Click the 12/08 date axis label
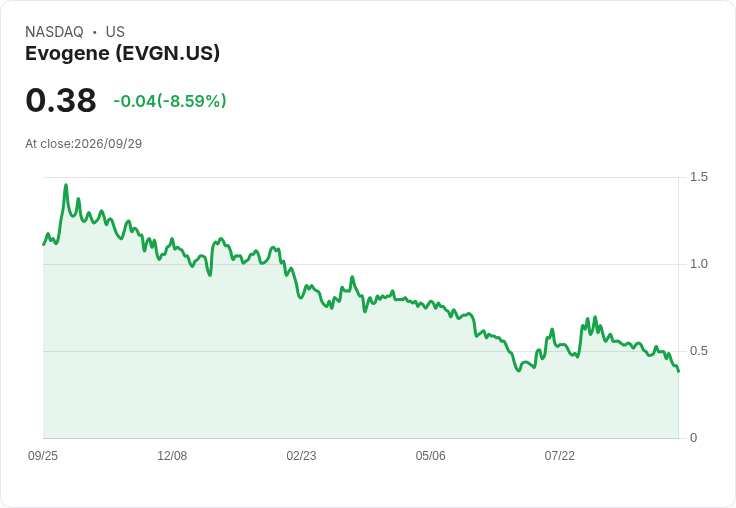Image resolution: width=736 pixels, height=508 pixels. [172, 456]
